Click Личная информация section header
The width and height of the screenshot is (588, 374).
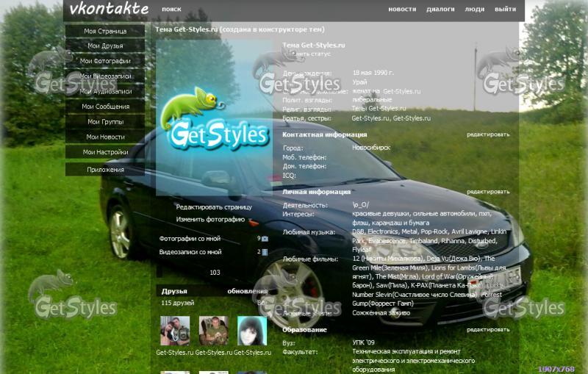pyautogui.click(x=316, y=192)
